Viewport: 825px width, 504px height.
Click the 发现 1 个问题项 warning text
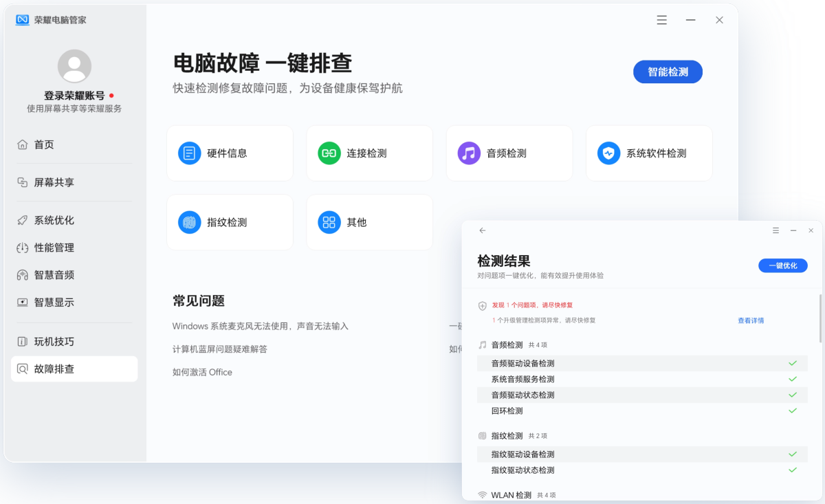(x=532, y=305)
